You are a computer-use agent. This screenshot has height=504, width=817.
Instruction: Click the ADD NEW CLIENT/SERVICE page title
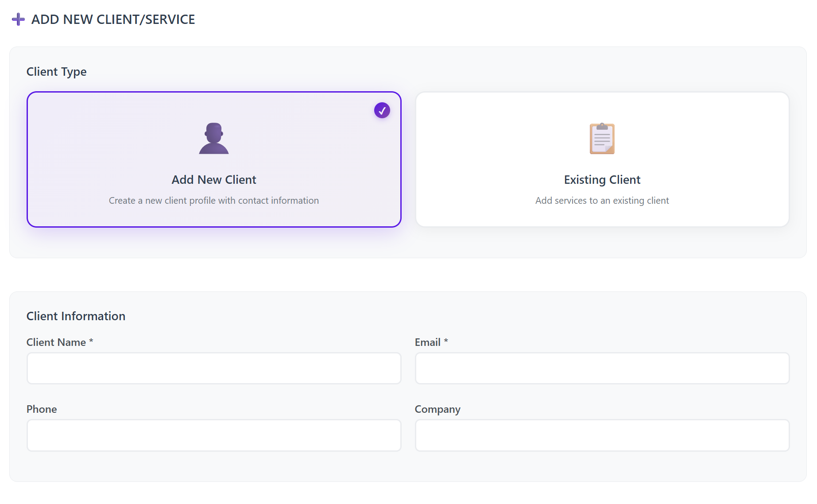click(113, 19)
